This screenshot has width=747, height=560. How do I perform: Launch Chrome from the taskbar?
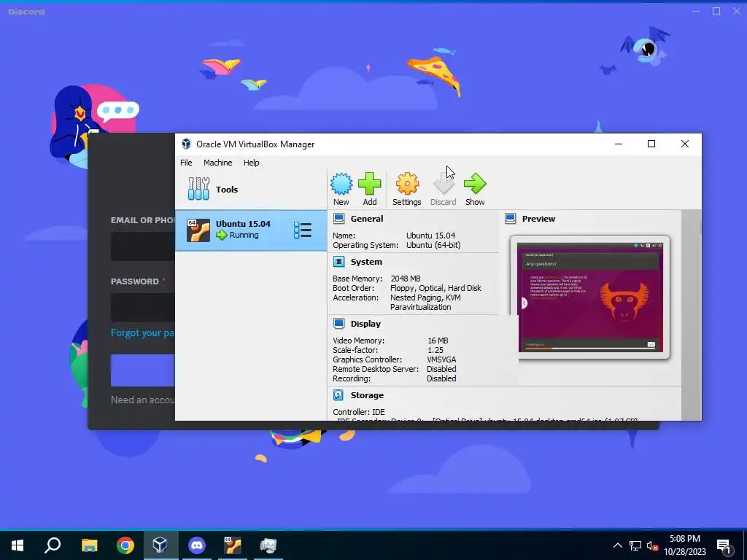pyautogui.click(x=125, y=545)
